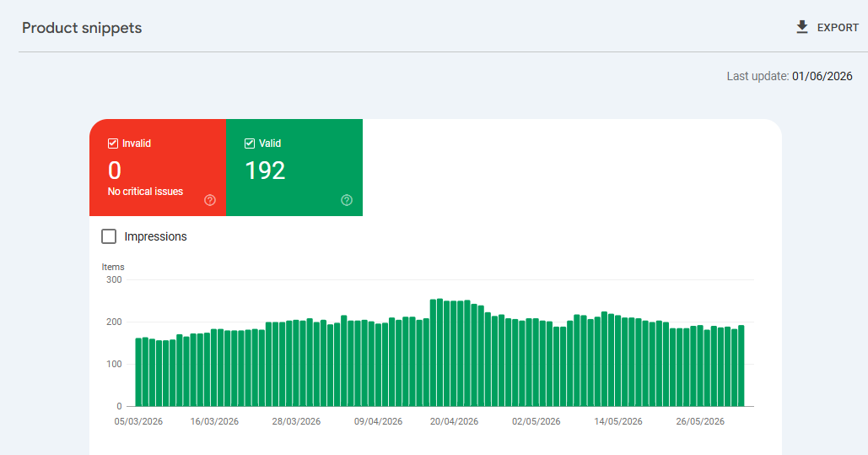
Task: Click the Export download icon
Action: [x=801, y=27]
